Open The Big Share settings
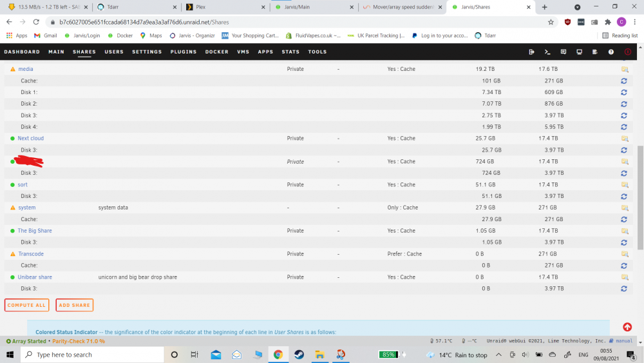Screen dimensions: 644x363 coord(35,231)
